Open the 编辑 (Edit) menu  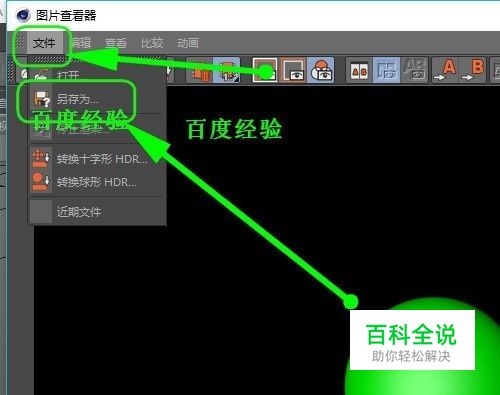tap(81, 43)
